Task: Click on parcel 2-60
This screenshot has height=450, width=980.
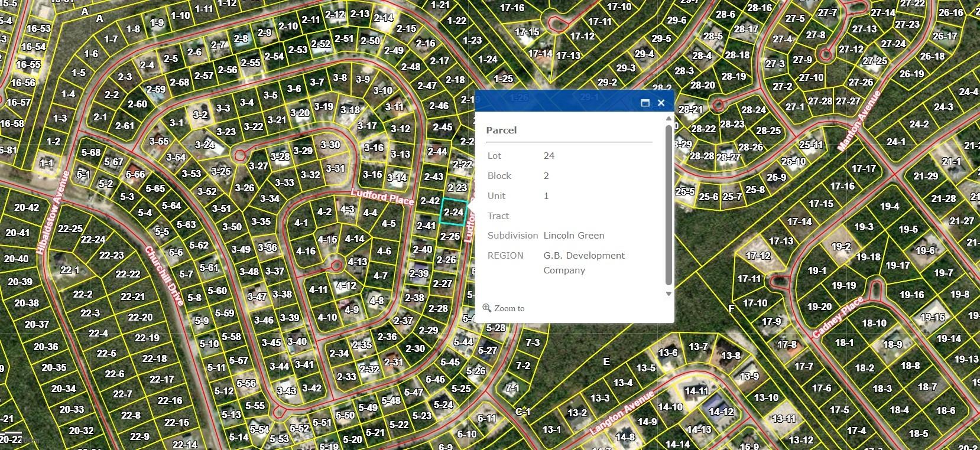Action: tap(137, 104)
